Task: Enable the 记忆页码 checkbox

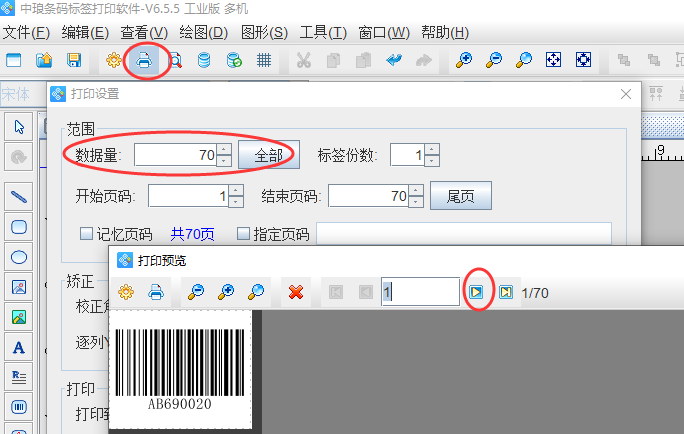Action: [x=86, y=234]
